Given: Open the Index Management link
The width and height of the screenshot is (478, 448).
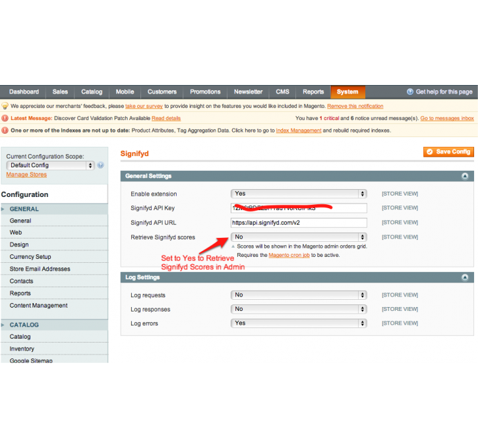Looking at the screenshot, I should (299, 130).
